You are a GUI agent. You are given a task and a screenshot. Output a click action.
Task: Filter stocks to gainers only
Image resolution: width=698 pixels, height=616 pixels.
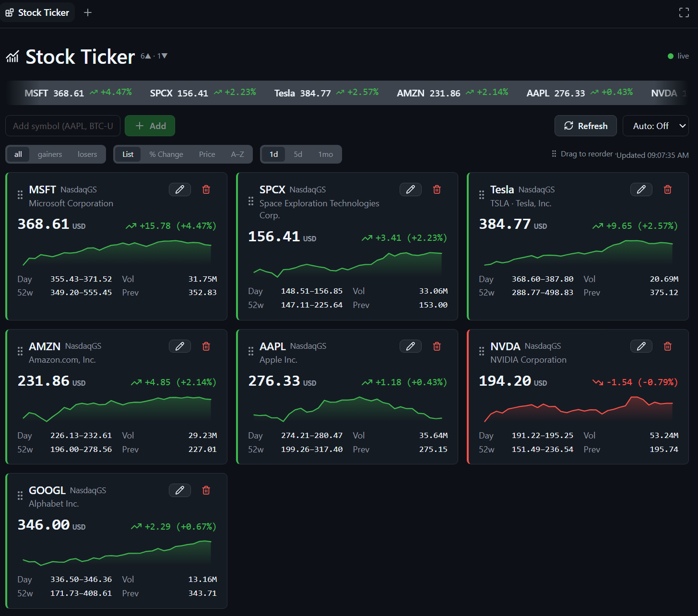click(x=50, y=154)
